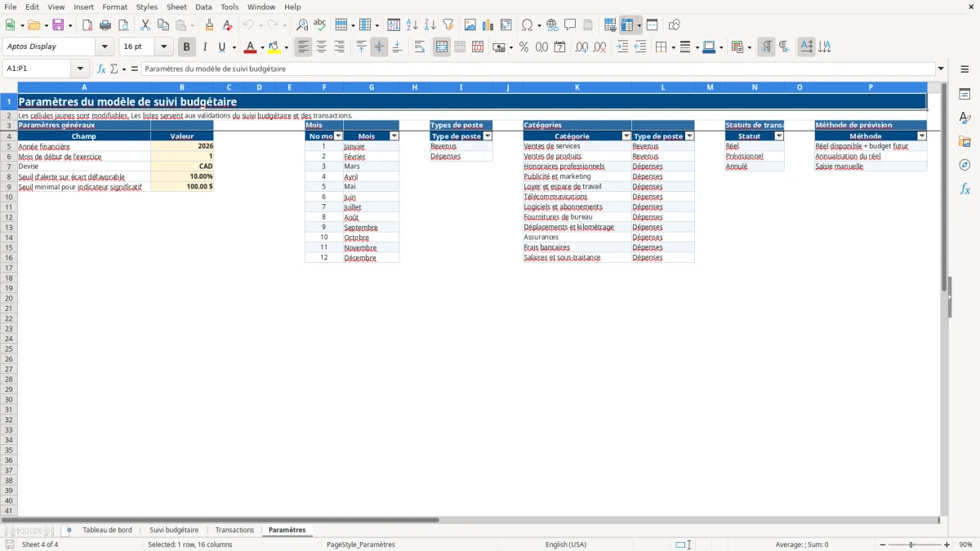The height and width of the screenshot is (551, 980).
Task: Click the Sort Descending icon
Action: point(430,25)
